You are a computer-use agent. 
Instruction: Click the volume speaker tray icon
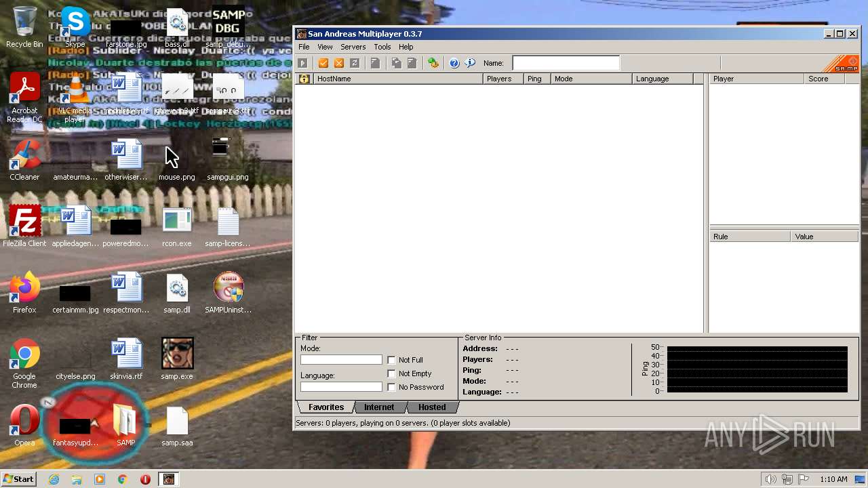(770, 479)
